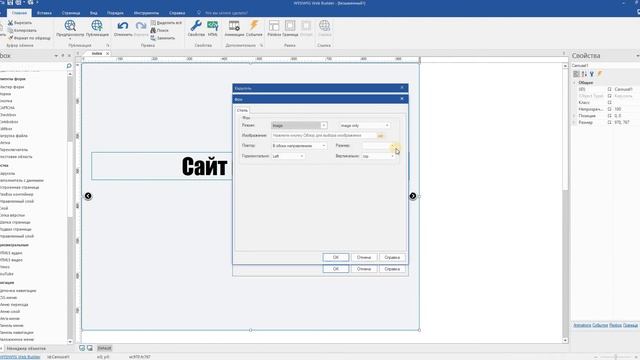This screenshot has width=640, height=360.
Task: Click the 'Что вы хотите сделать?' search box
Action: (226, 13)
